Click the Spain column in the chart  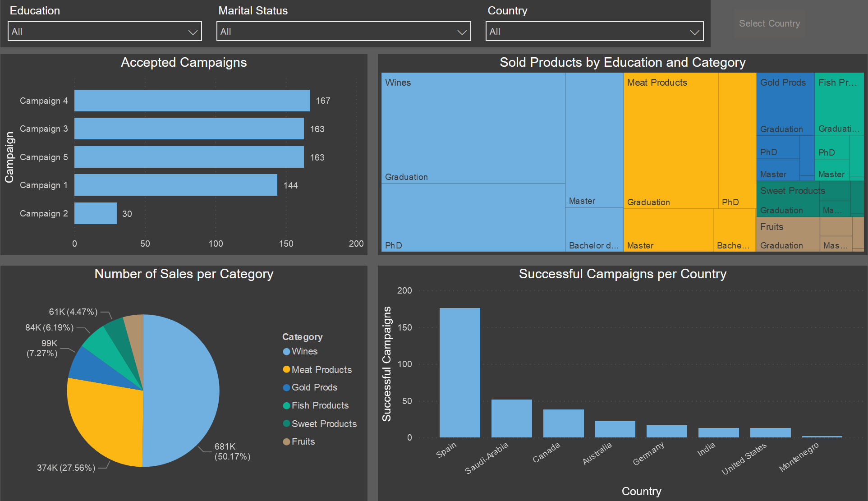(459, 372)
